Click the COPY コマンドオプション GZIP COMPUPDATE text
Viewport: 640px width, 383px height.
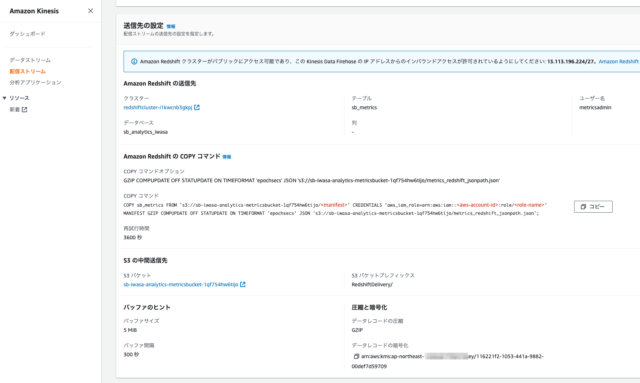point(311,180)
